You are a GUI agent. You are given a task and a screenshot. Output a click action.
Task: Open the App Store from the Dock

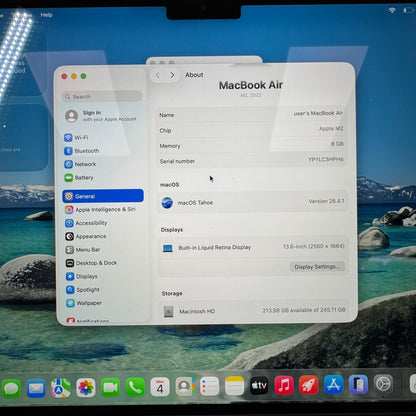(334, 384)
